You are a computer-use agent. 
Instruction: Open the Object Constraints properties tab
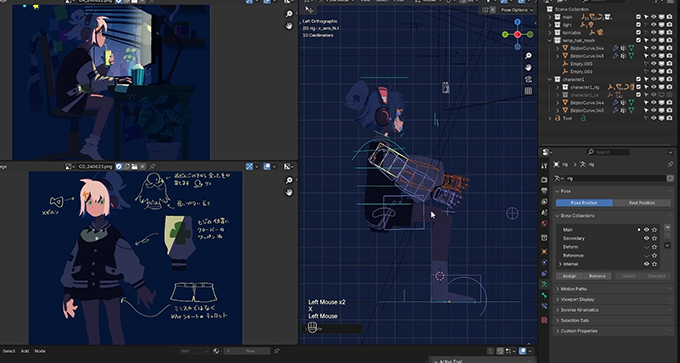tap(544, 273)
